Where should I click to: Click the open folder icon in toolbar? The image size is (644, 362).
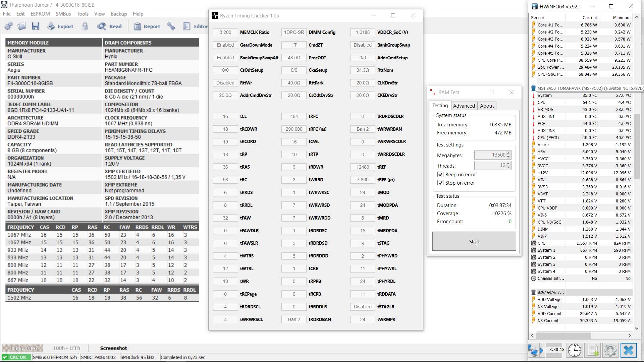click(x=22, y=26)
